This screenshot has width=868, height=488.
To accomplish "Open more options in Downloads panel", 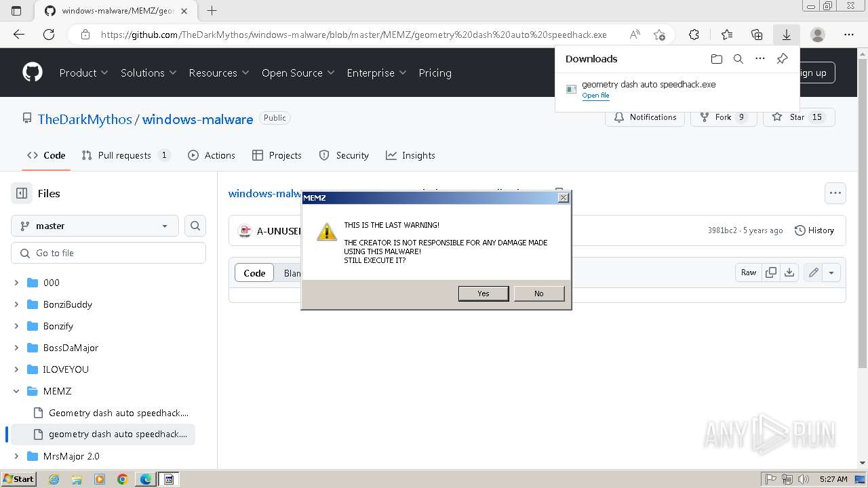I will pos(760,59).
